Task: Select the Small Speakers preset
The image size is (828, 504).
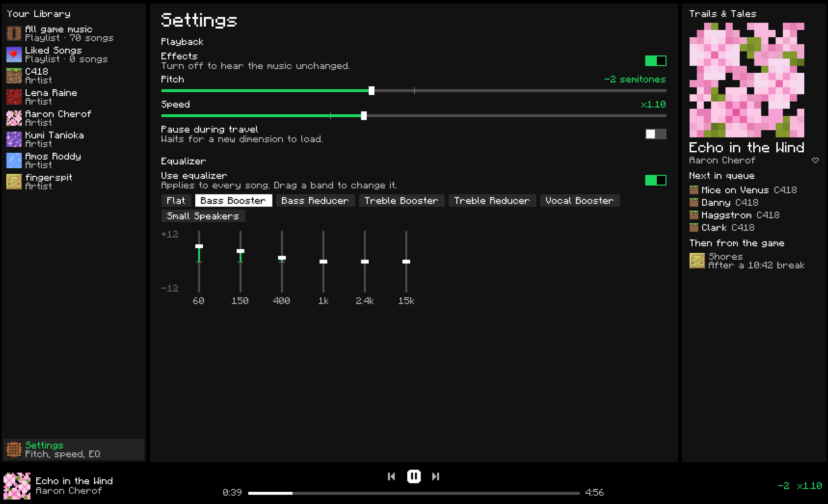Action: (203, 216)
